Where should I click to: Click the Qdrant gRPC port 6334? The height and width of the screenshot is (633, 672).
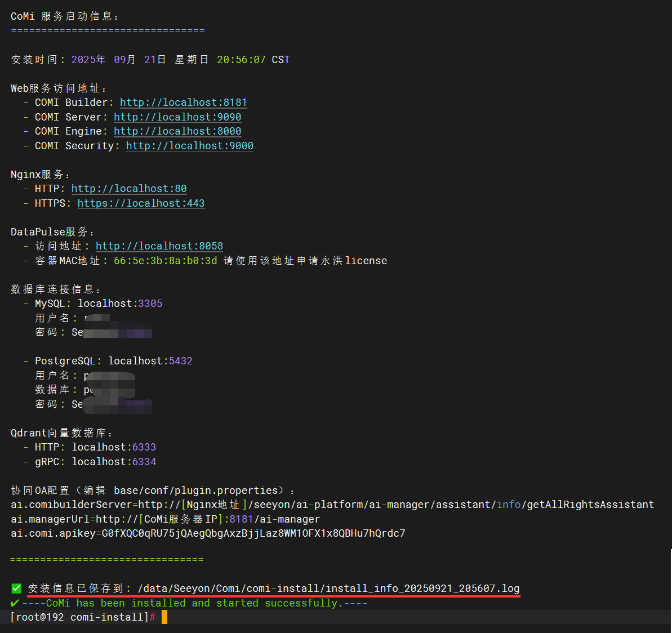pyautogui.click(x=144, y=462)
